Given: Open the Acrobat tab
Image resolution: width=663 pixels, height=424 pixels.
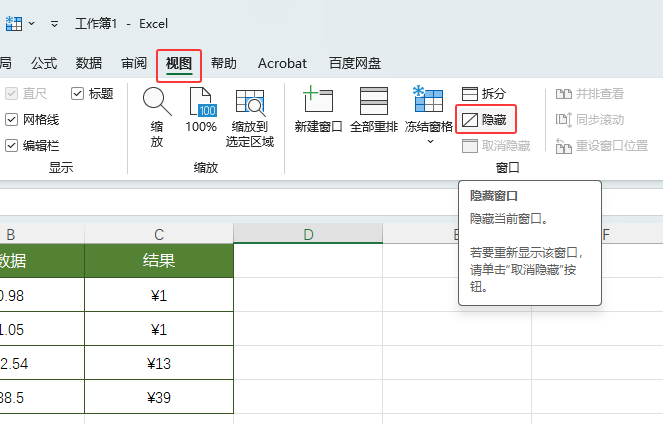Looking at the screenshot, I should coord(282,63).
